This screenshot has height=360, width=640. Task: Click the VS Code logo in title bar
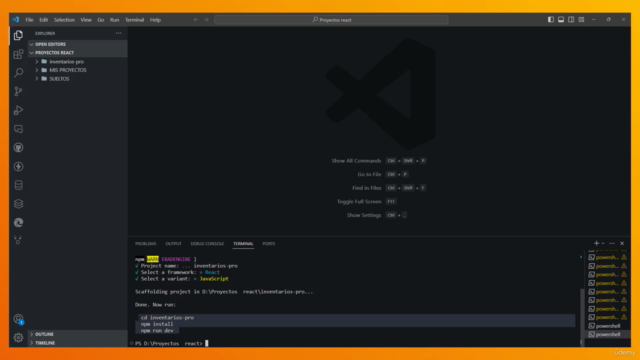tap(16, 20)
